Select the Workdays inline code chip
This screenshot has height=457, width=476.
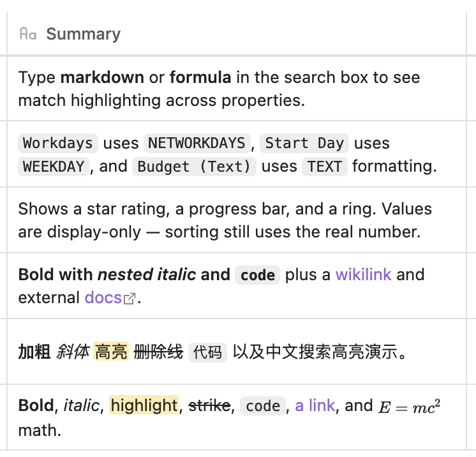coord(57,143)
